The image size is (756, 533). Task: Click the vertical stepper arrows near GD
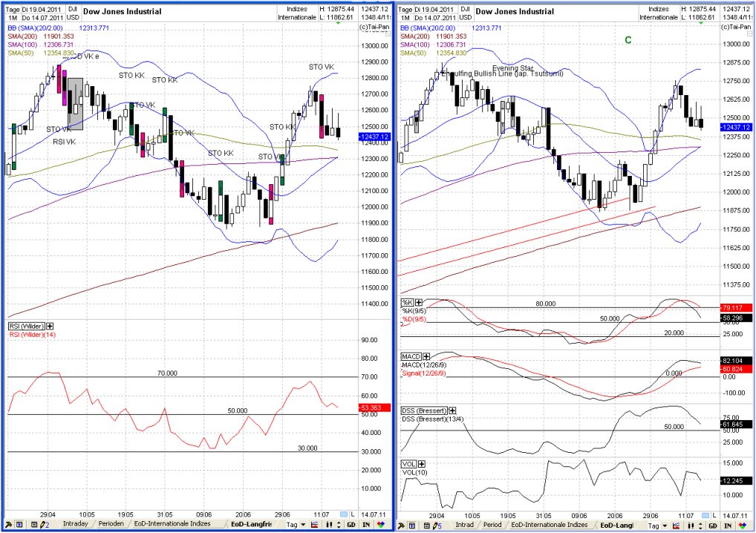click(x=340, y=524)
